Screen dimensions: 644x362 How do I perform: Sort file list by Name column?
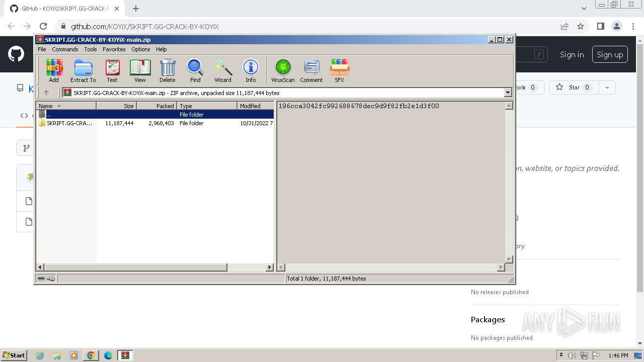pyautogui.click(x=66, y=106)
